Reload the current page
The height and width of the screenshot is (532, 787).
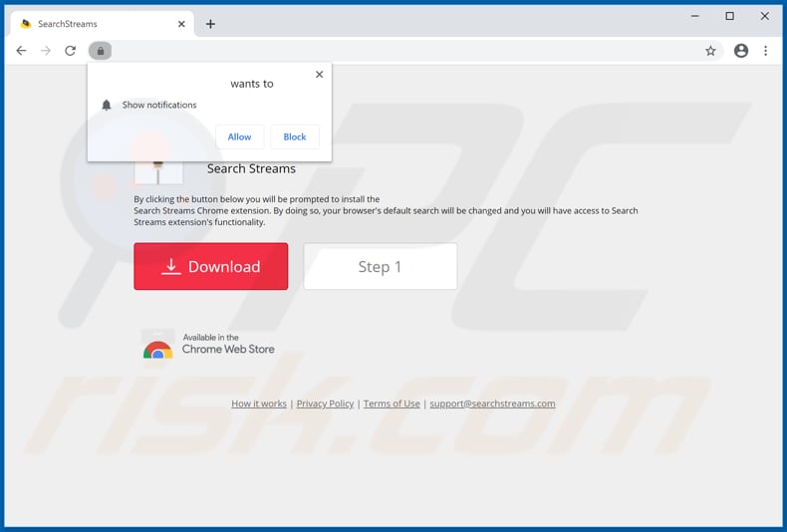(x=71, y=51)
